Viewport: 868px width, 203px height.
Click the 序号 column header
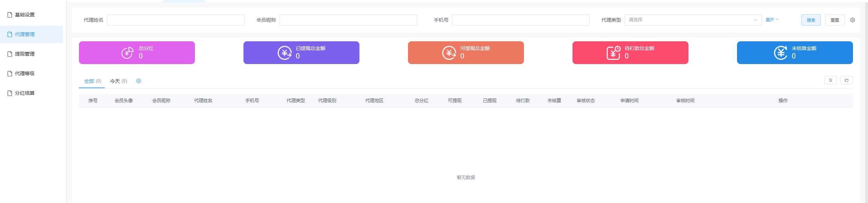93,100
